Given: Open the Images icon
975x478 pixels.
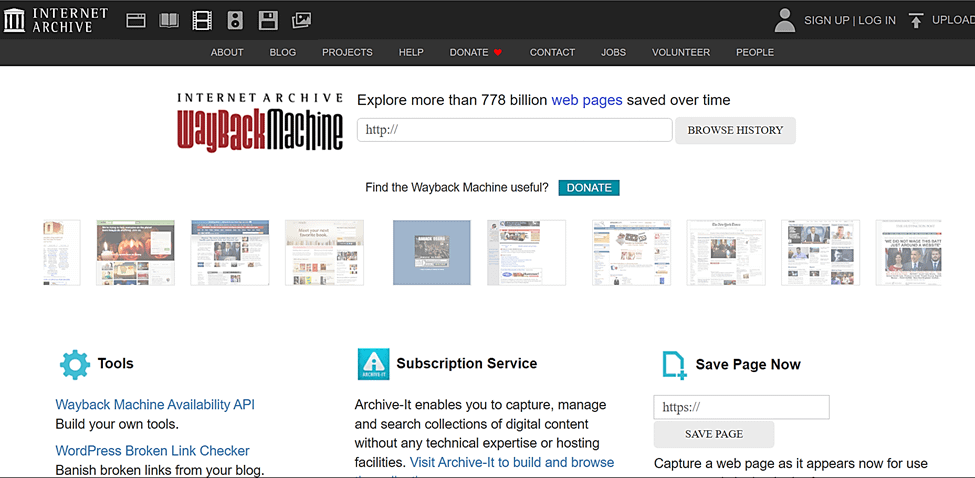Looking at the screenshot, I should pyautogui.click(x=302, y=21).
